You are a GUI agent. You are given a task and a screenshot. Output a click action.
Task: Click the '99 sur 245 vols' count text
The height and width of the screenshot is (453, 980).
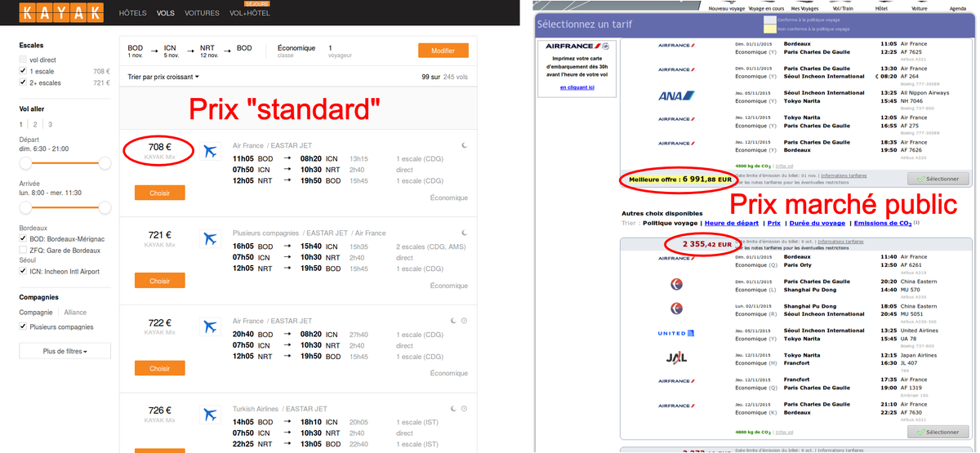click(445, 77)
